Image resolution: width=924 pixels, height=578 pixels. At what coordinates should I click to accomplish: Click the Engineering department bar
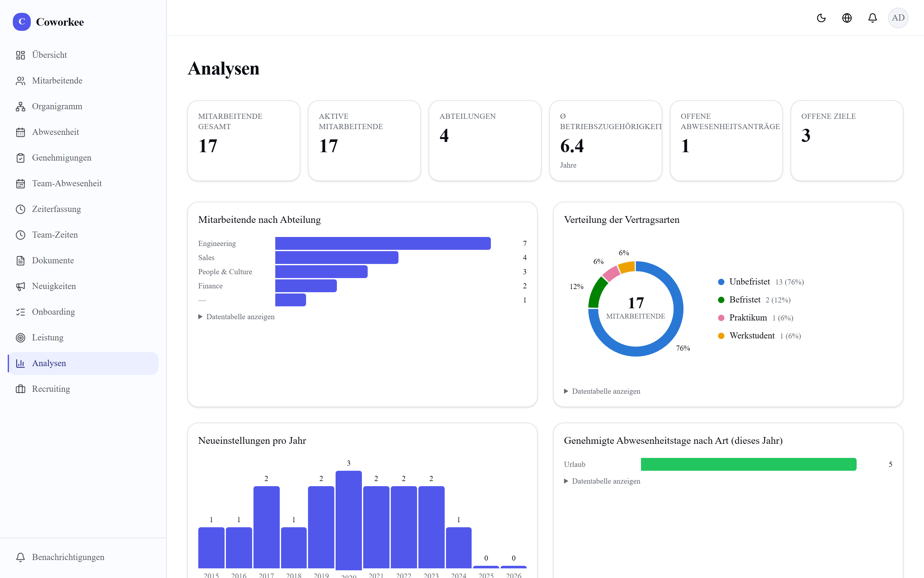pos(383,243)
